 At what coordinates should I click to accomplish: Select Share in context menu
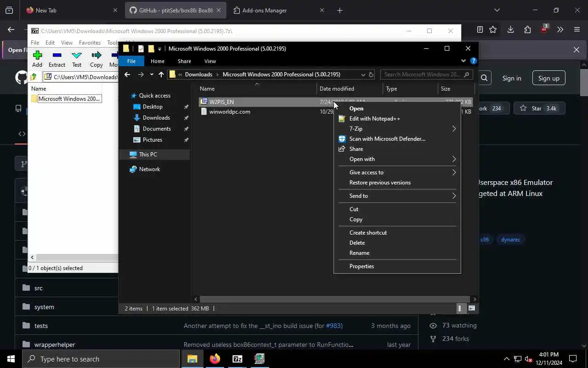coord(356,149)
